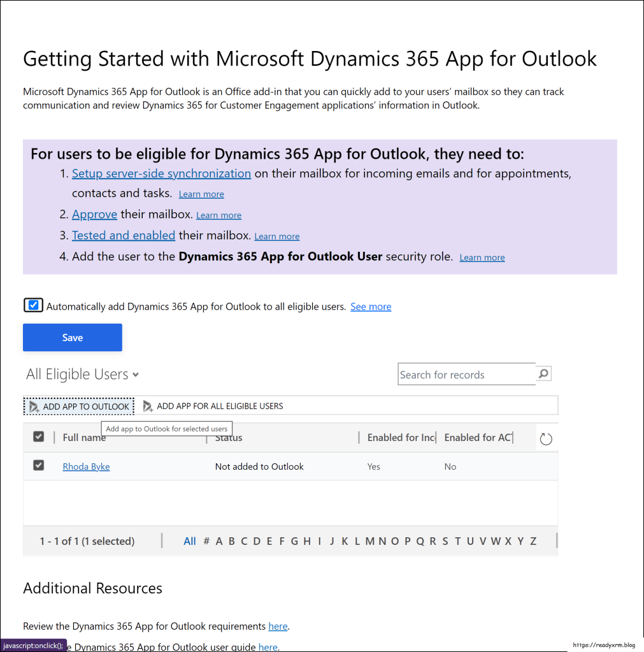Toggle select-all checkbox in grid header
This screenshot has height=652, width=644.
point(39,437)
